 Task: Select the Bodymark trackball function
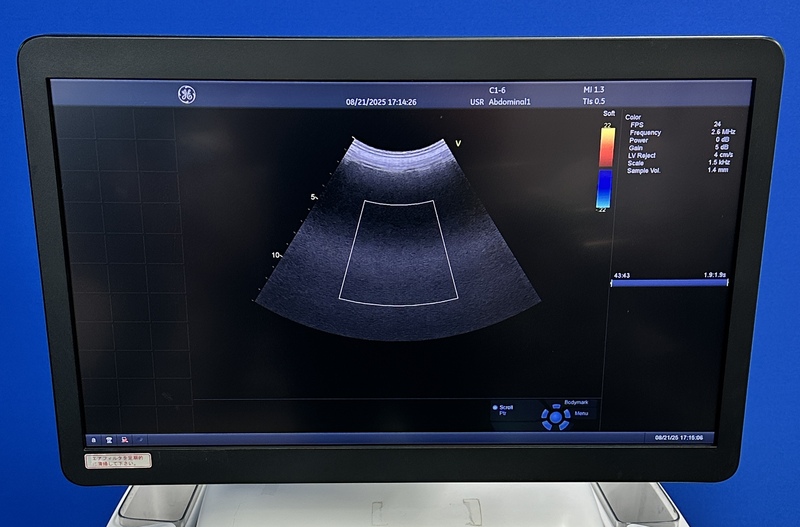point(576,402)
